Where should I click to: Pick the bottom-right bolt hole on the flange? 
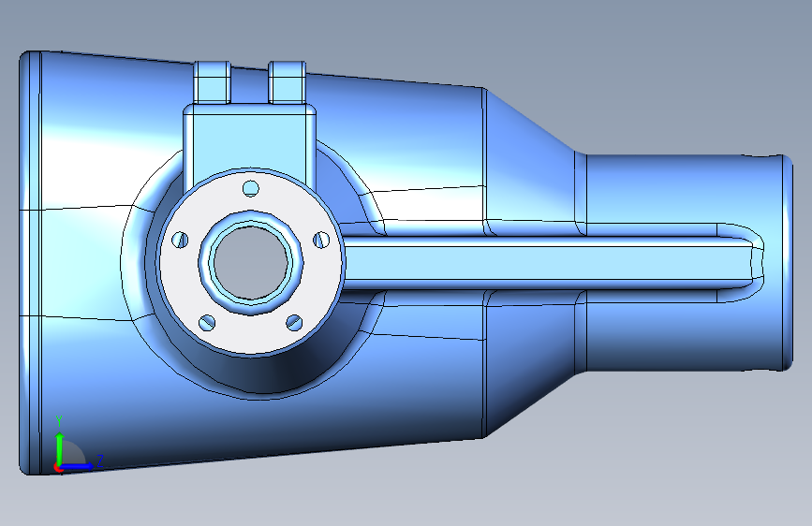point(294,323)
